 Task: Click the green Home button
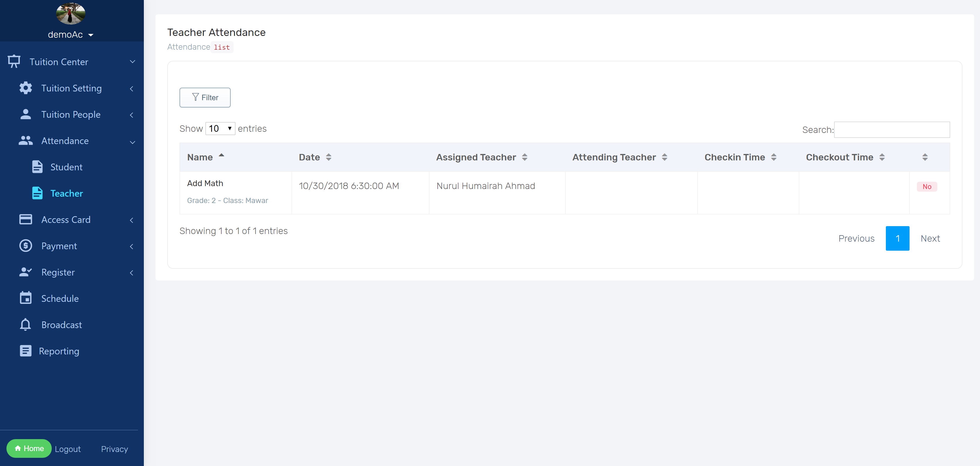click(x=29, y=448)
